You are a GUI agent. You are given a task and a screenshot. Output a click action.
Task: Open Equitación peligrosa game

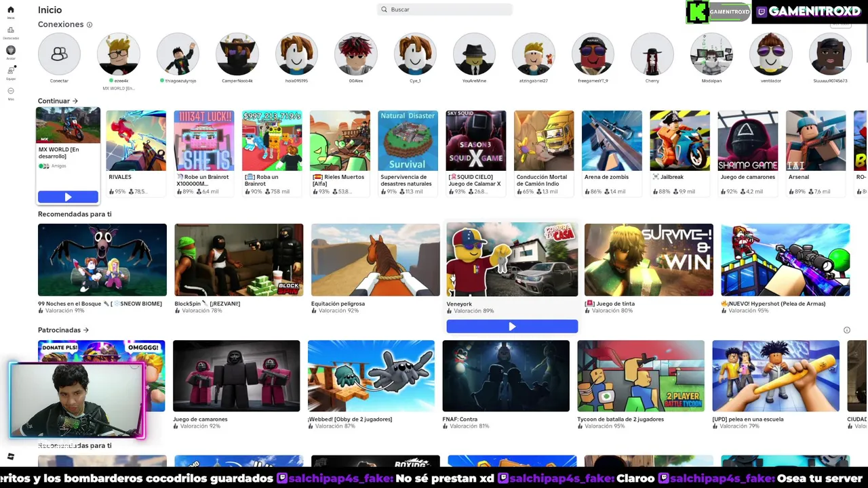coord(375,260)
